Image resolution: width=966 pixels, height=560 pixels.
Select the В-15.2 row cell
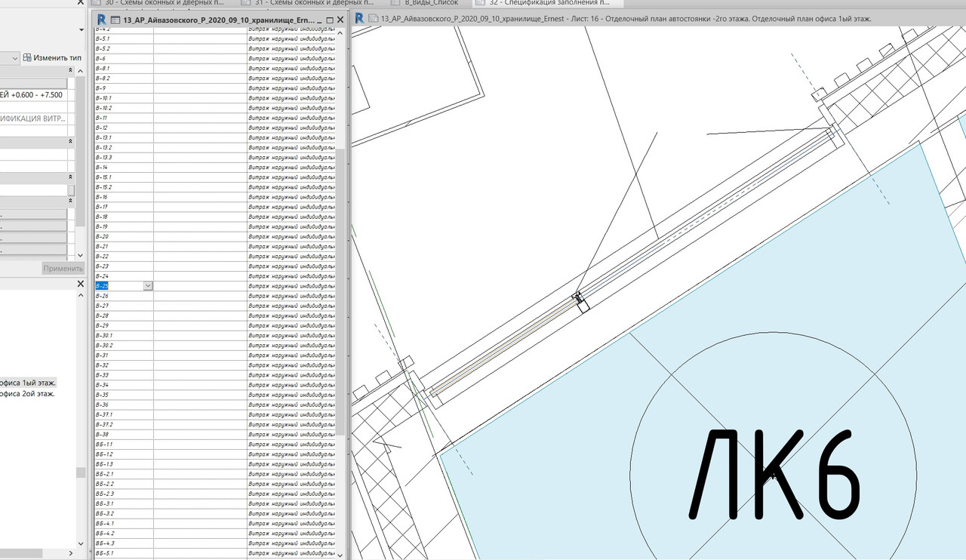pos(124,187)
